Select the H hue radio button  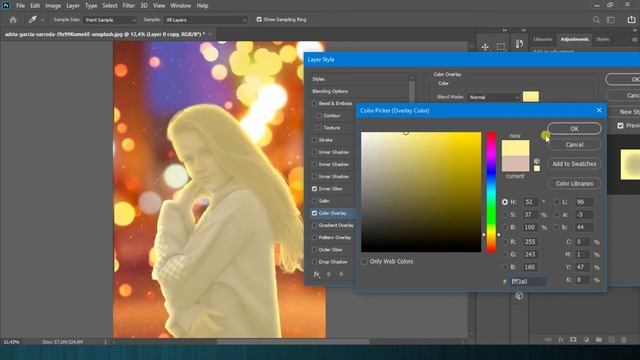505,202
